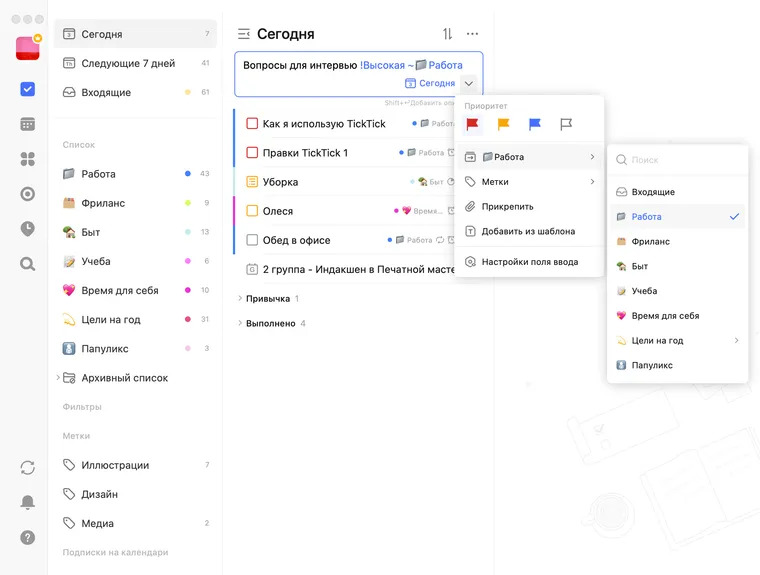Check off the task "Правки TickTick 1"
Screen dimensions: 760x575
click(x=252, y=153)
